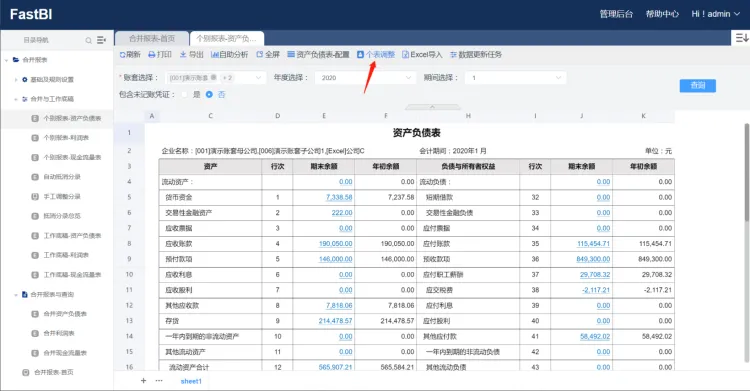Collapse the 合并与工作底稿 node
Image resolution: width=750 pixels, height=391 pixels.
(16, 99)
